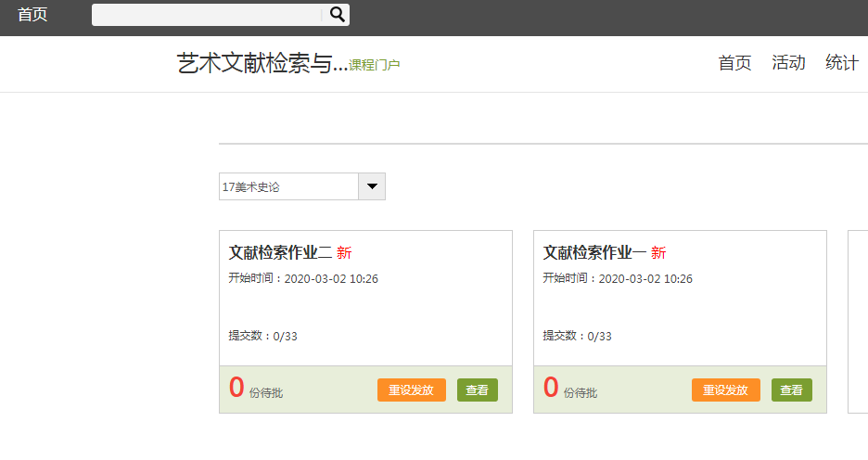Go to 首页 in course navigation
Image resolution: width=868 pixels, height=460 pixels.
[x=734, y=63]
